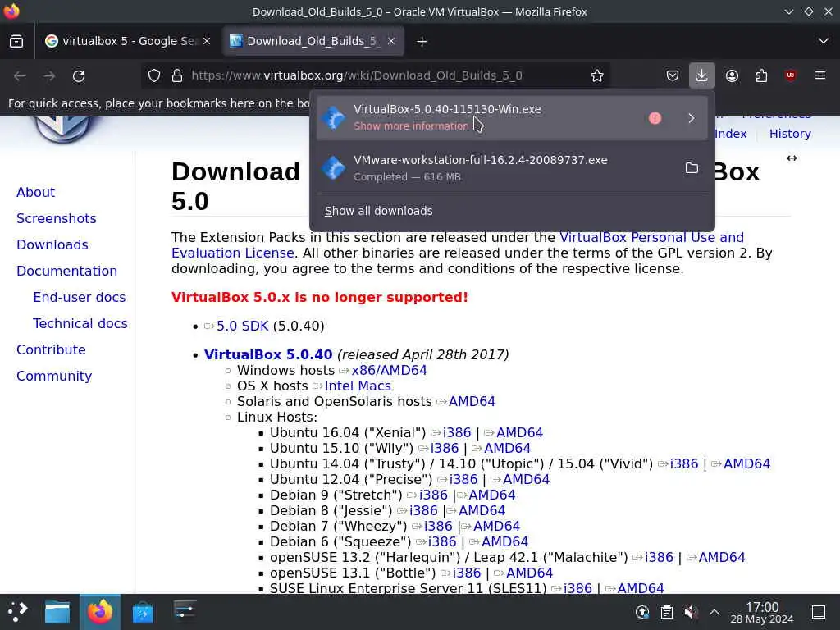Show site security padlock info
This screenshot has height=630, width=840.
click(177, 75)
